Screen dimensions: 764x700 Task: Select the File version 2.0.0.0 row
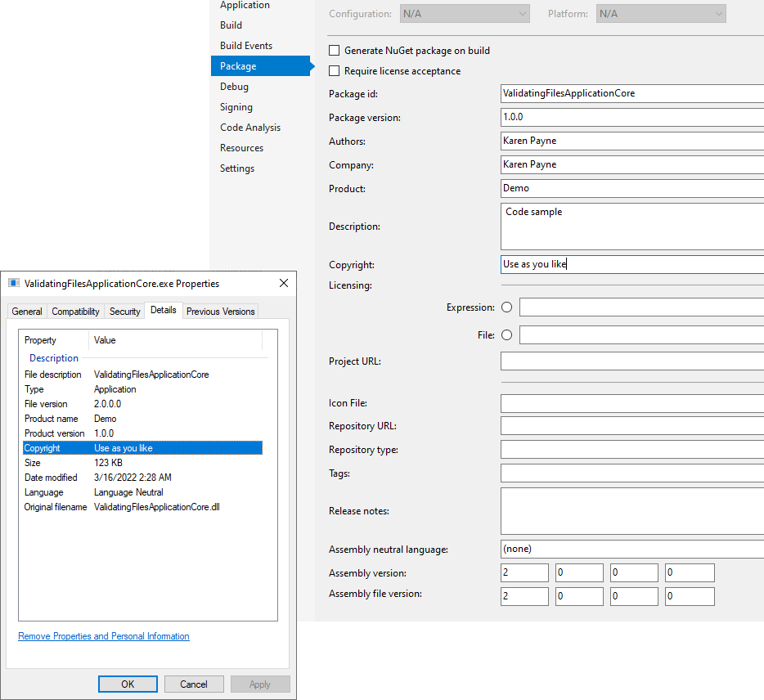(x=143, y=404)
